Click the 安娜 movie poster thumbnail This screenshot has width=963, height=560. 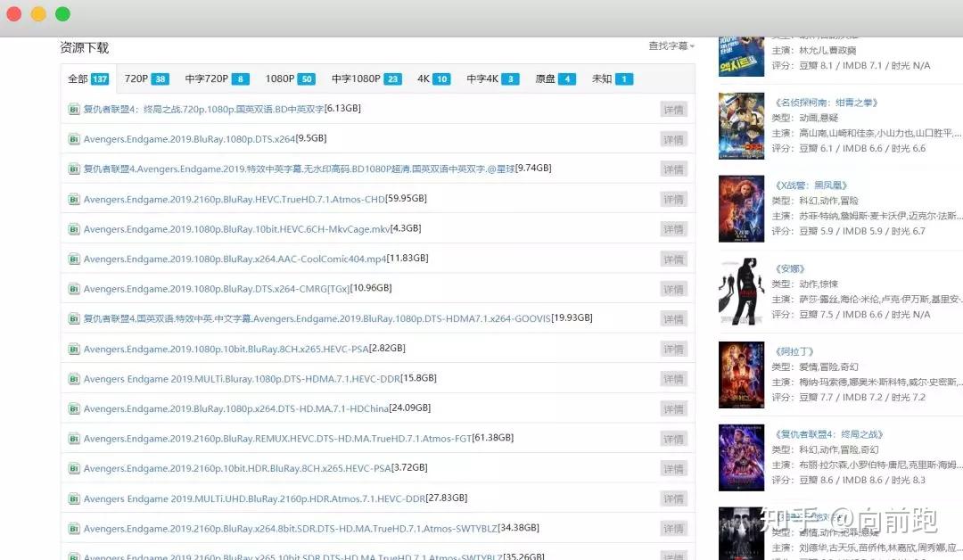click(741, 292)
